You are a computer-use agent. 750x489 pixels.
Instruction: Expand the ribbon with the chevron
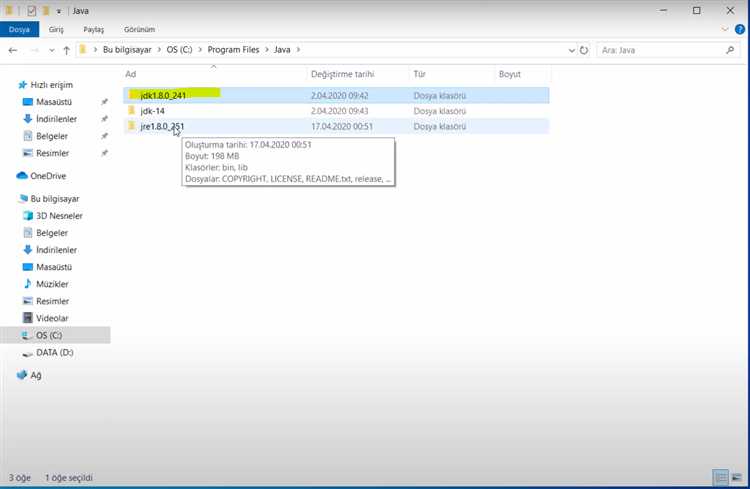point(725,30)
